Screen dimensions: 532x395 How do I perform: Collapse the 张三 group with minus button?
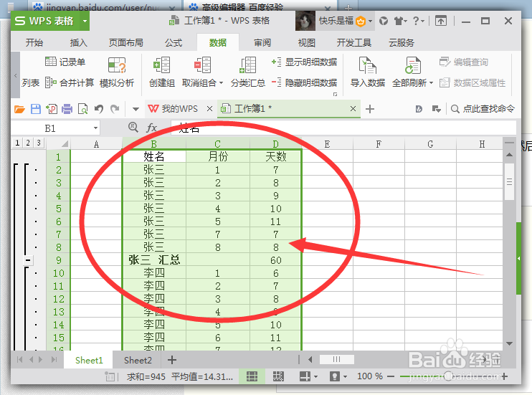[28, 260]
